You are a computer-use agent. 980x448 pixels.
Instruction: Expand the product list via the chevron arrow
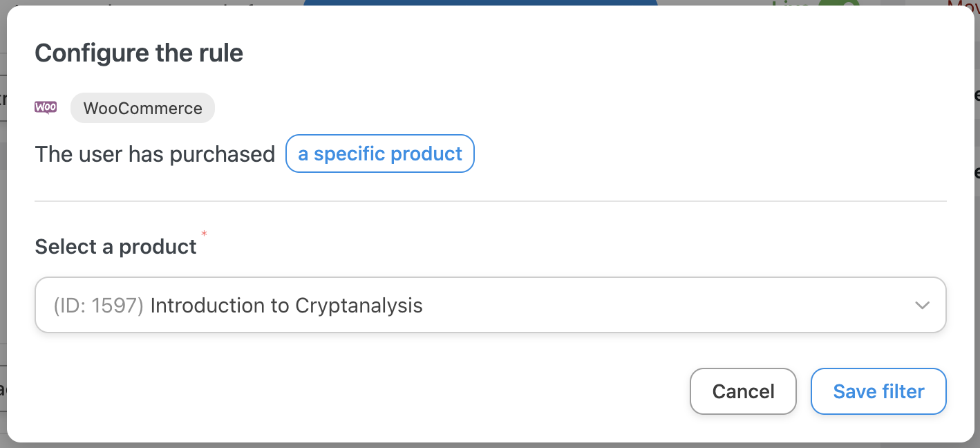coord(923,305)
